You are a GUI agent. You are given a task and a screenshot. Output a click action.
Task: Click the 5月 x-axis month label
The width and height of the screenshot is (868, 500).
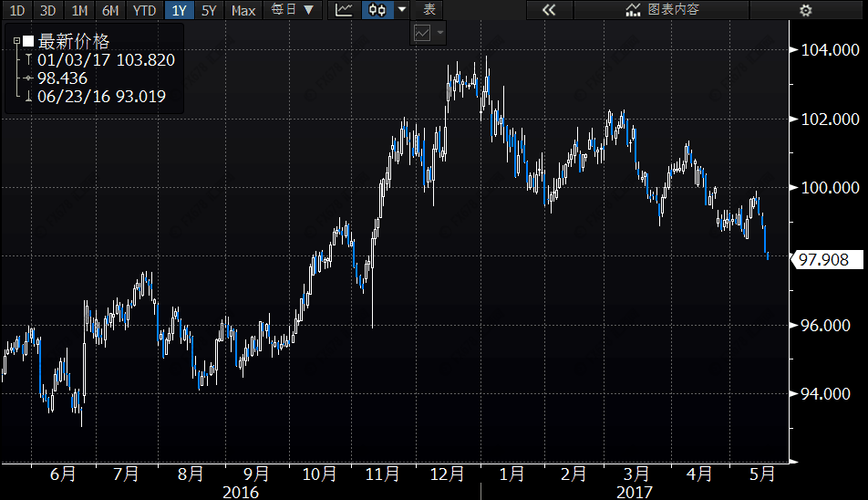(x=761, y=474)
